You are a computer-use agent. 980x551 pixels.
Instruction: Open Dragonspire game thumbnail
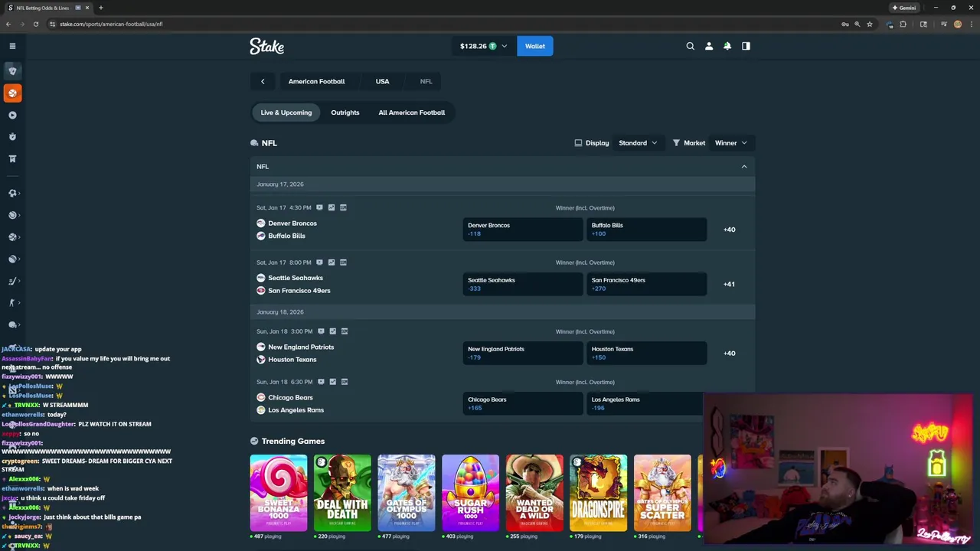(598, 493)
